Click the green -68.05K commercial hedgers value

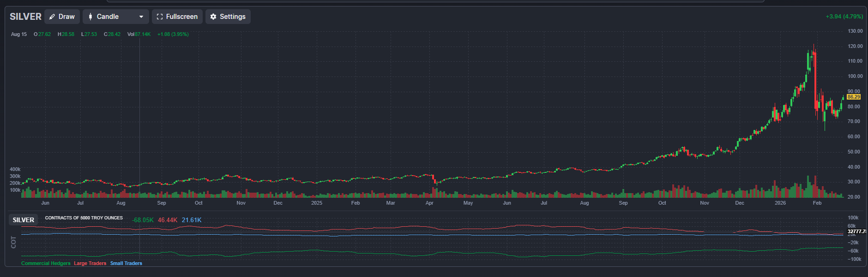coord(143,220)
